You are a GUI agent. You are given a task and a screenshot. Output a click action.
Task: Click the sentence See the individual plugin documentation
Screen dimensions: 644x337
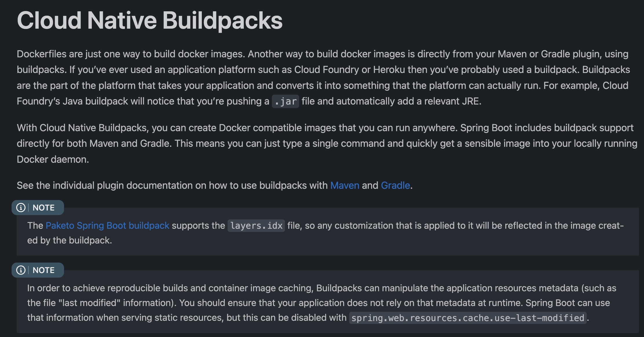coord(215,185)
